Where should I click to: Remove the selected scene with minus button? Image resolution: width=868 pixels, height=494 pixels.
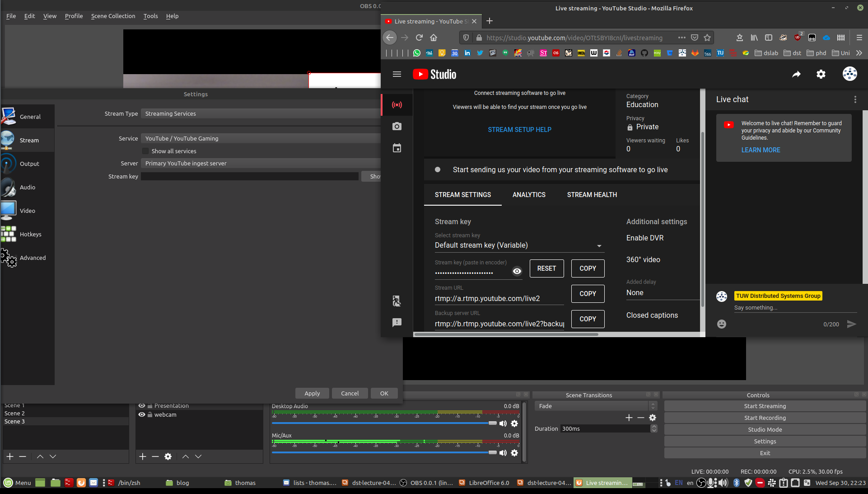click(23, 456)
